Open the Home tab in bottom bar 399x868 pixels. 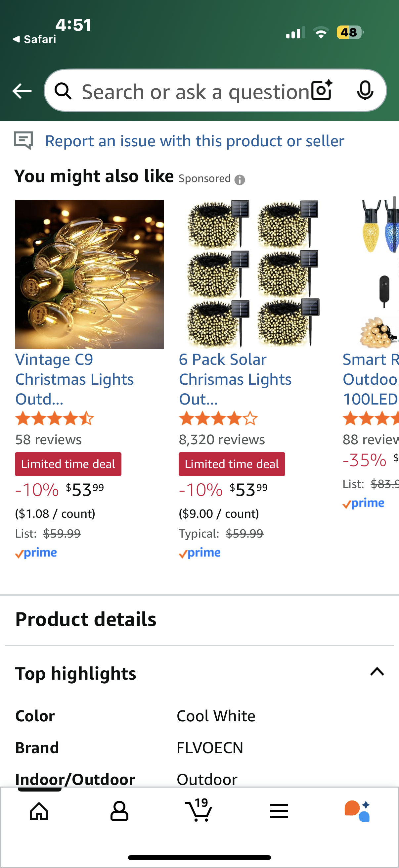tap(39, 810)
